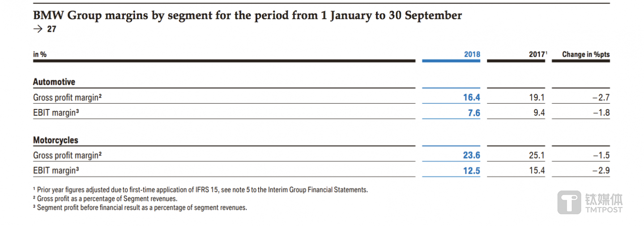644x226 pixels.
Task: Click the segment profit before financial result footnote
Action: tap(140, 207)
